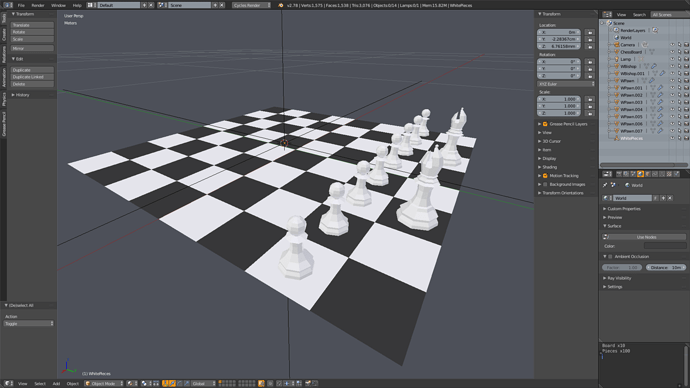Open World properties tab icon
690x388 pixels.
(640, 174)
